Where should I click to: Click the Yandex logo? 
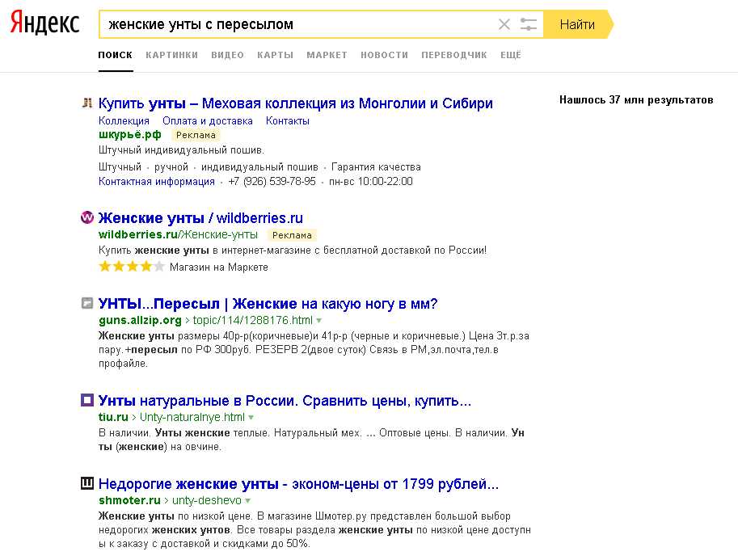[44, 24]
